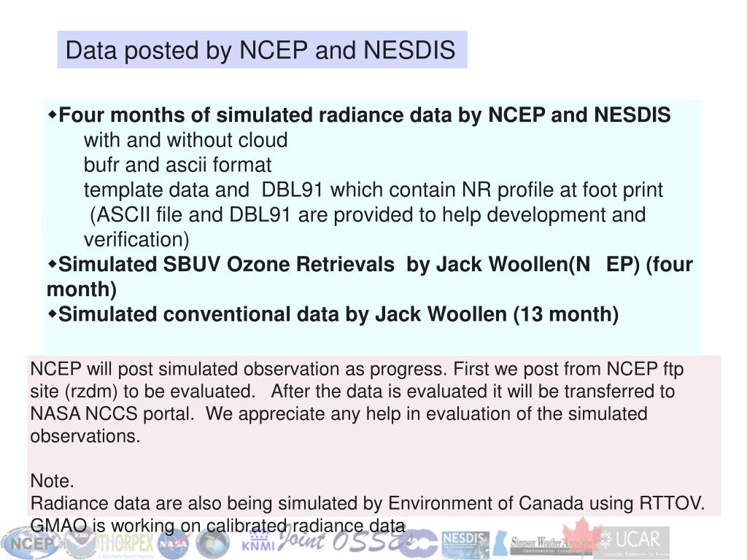Click the paragraph about NCEP ftp site
The width and height of the screenshot is (747, 560).
(357, 402)
